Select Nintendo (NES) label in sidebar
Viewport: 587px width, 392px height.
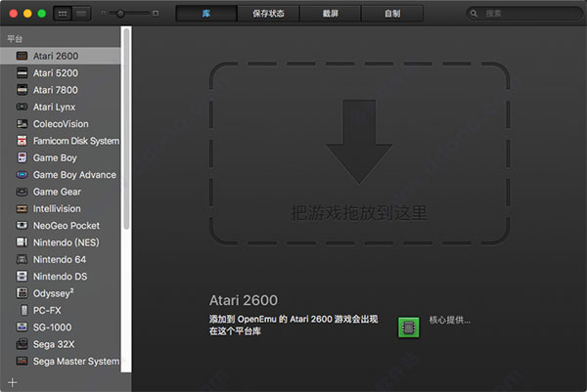[x=66, y=242]
